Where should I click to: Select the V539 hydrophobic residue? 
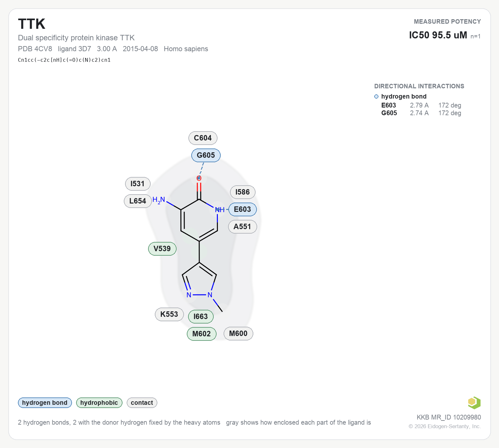coord(162,249)
